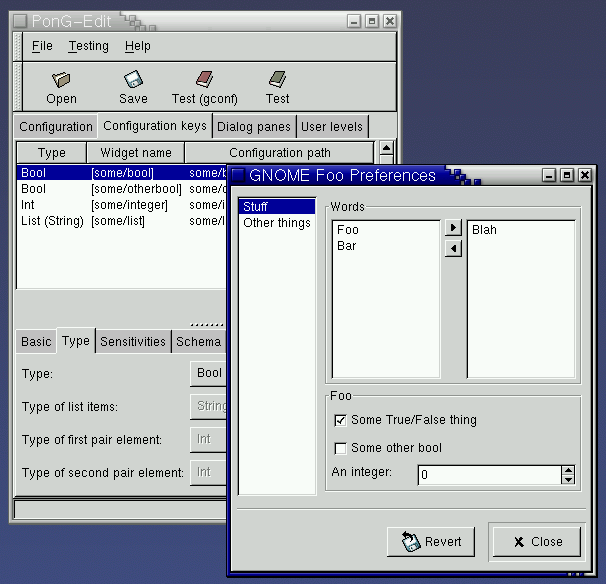Click the Save floppy disk icon
The height and width of the screenshot is (584, 606).
coord(133,79)
